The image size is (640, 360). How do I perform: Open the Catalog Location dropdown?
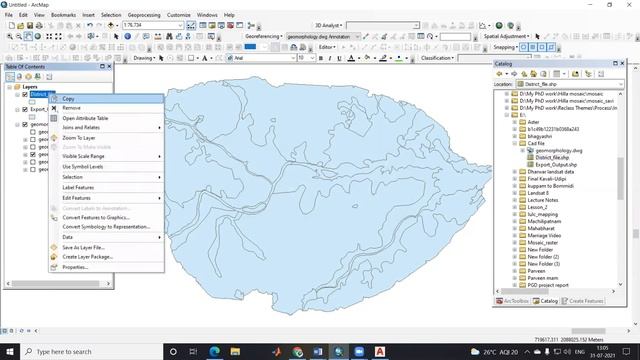click(x=620, y=84)
